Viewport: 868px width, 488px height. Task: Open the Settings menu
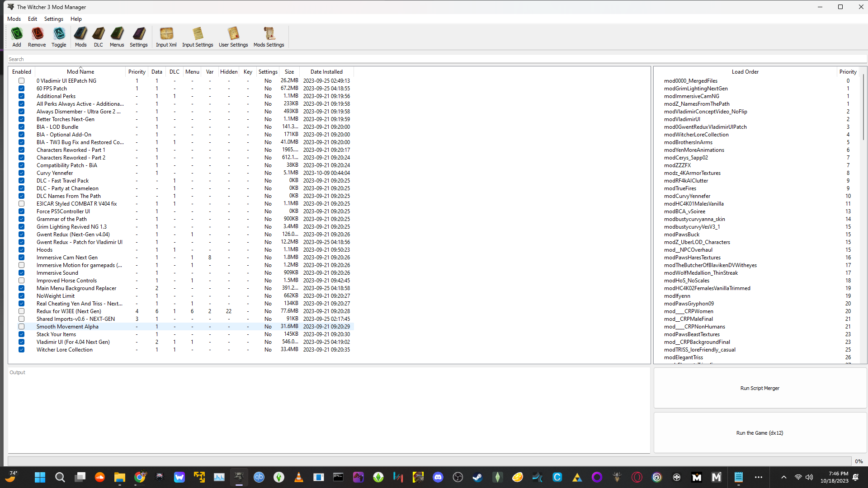pos(54,19)
